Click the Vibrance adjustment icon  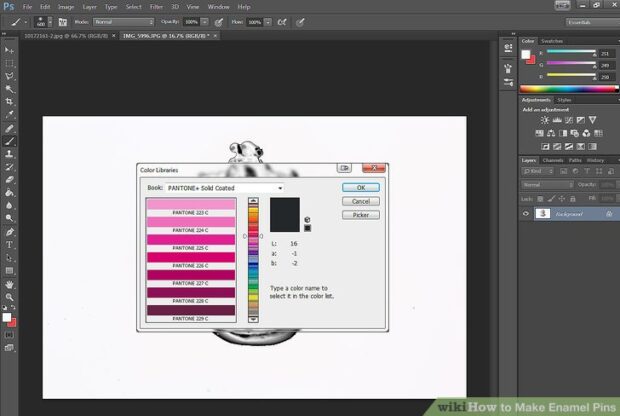[592, 120]
